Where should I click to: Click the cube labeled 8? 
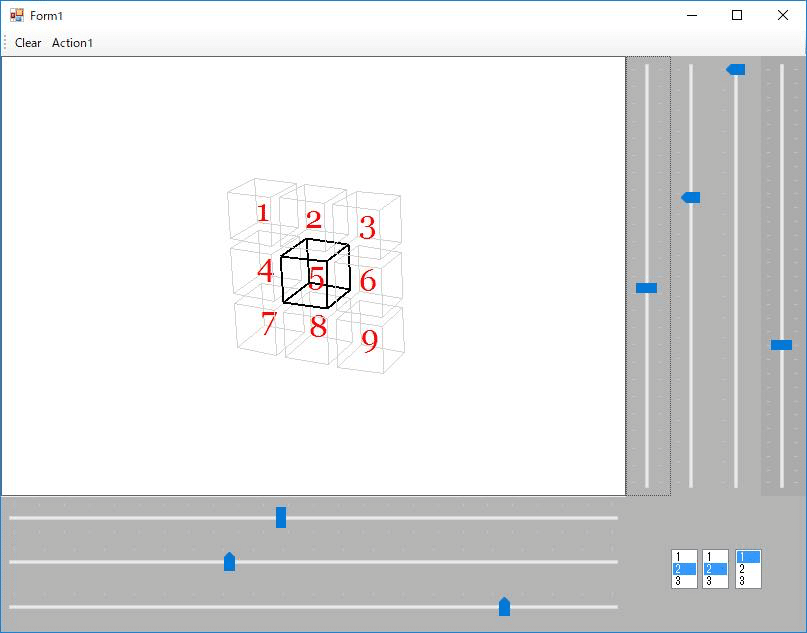318,326
